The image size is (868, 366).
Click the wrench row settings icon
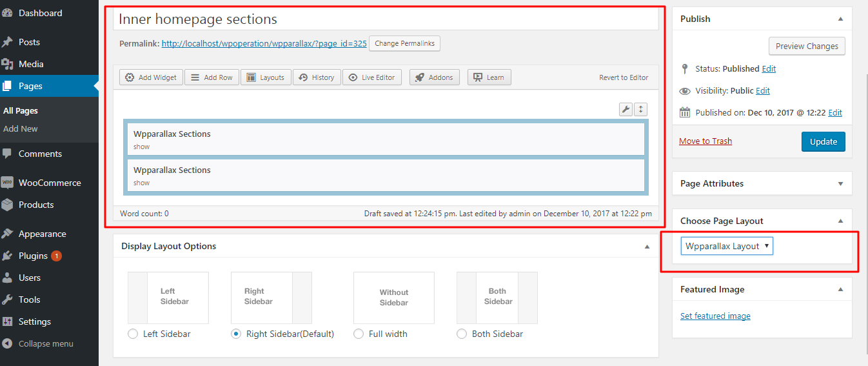click(626, 109)
